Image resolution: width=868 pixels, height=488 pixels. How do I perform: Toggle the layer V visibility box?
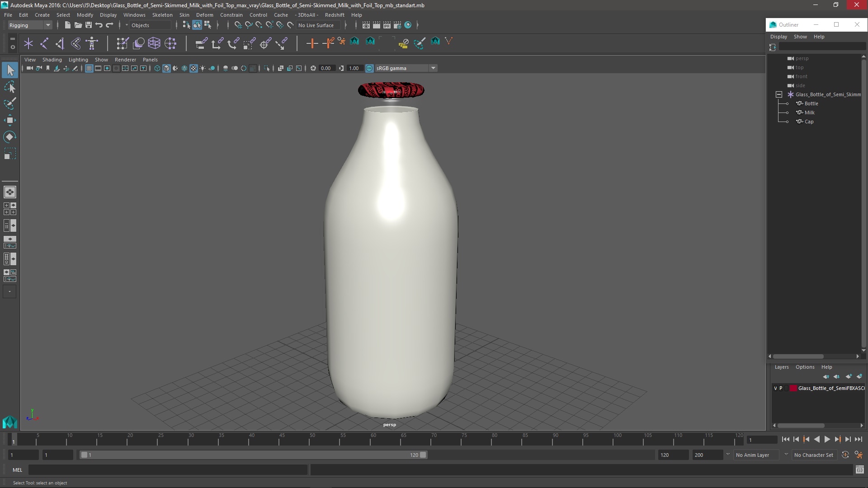pyautogui.click(x=775, y=388)
